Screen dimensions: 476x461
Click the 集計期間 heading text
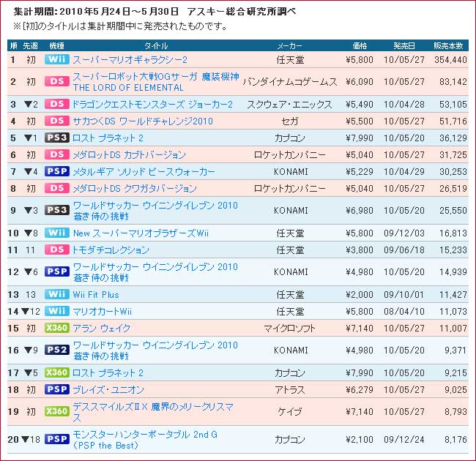pos(155,12)
